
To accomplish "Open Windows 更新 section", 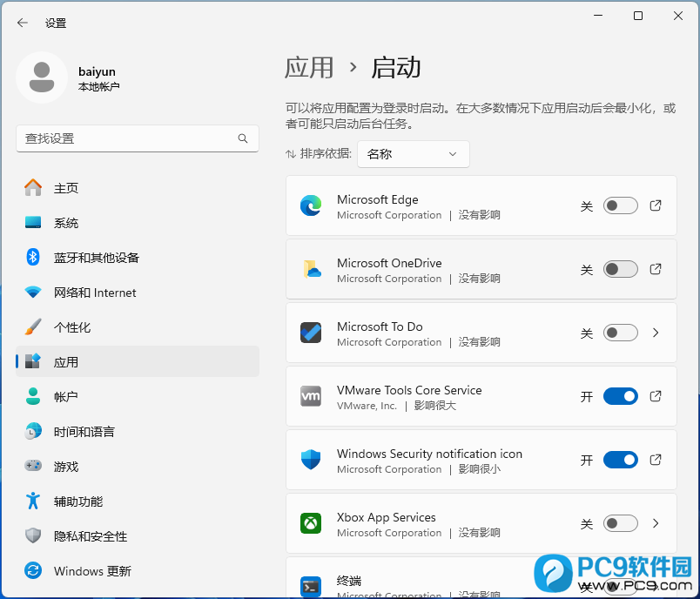I will (x=138, y=570).
